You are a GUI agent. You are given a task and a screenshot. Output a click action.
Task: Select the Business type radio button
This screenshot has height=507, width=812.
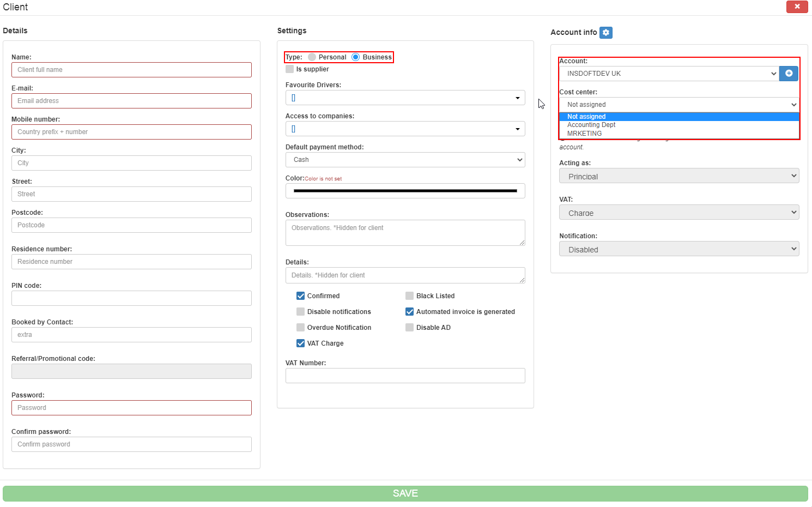coord(356,57)
